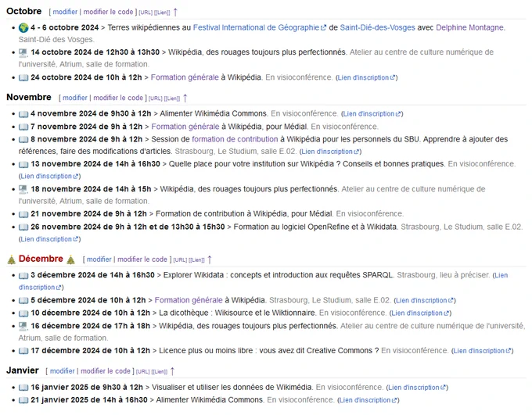Click the book icon beside 24 octobre 2024

pyautogui.click(x=23, y=77)
